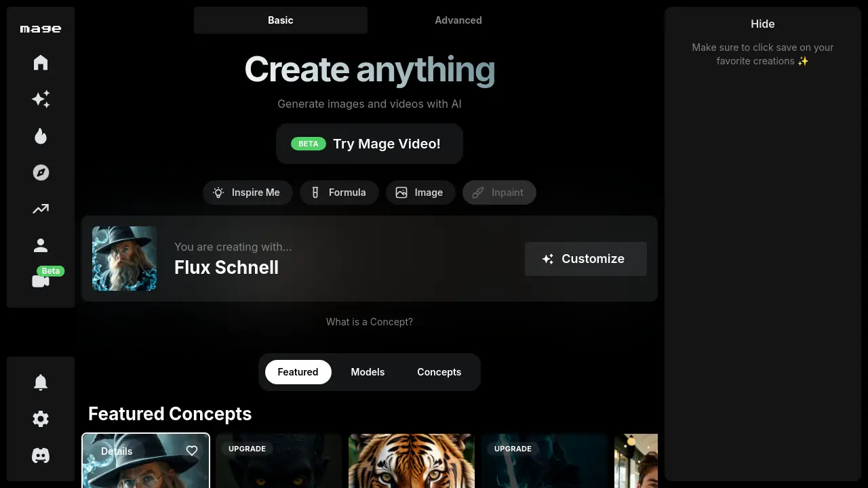Image resolution: width=868 pixels, height=488 pixels.
Task: Click the Flux Schnell wizard thumbnail
Action: pyautogui.click(x=124, y=258)
